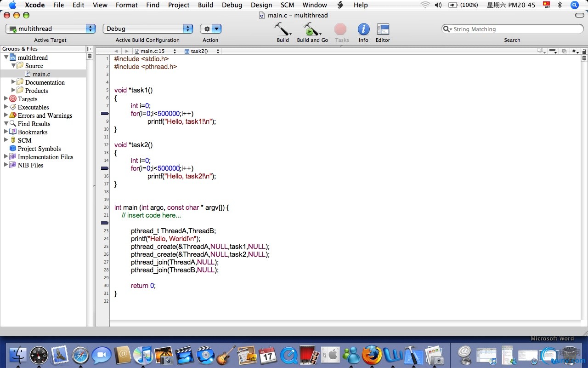588x368 pixels.
Task: Open the Design menu
Action: (x=261, y=5)
